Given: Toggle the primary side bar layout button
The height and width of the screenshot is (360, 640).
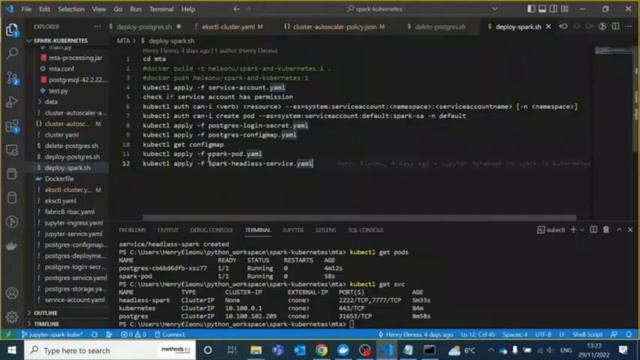Looking at the screenshot, I should tap(531, 9).
